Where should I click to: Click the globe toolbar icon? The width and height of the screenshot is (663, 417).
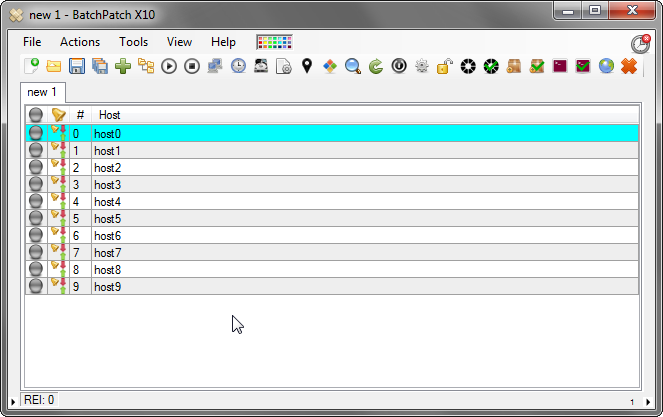pos(606,66)
